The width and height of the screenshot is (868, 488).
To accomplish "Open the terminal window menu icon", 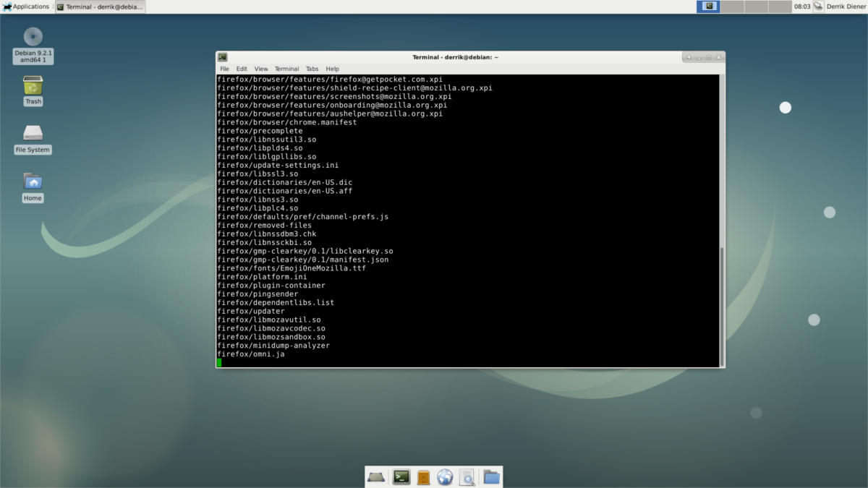I will pos(223,57).
